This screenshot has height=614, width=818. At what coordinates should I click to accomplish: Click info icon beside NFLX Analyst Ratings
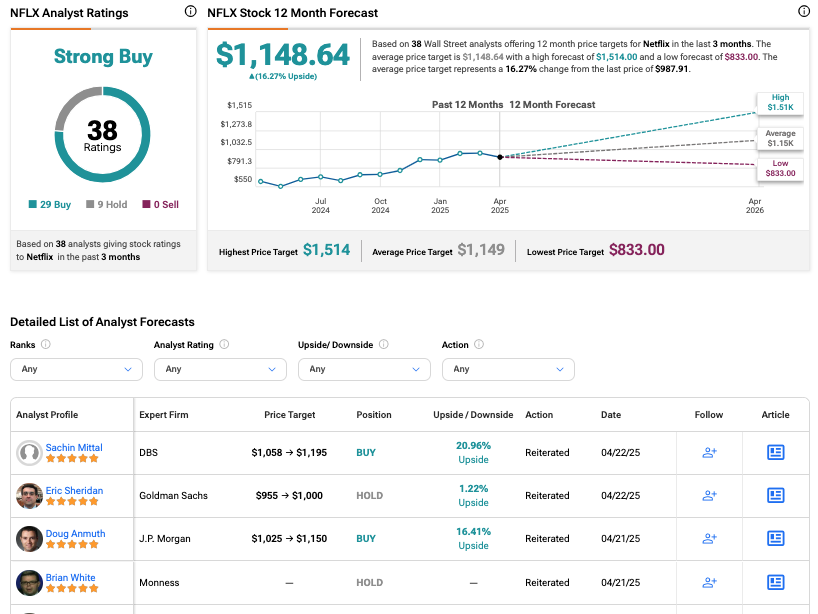coord(191,11)
